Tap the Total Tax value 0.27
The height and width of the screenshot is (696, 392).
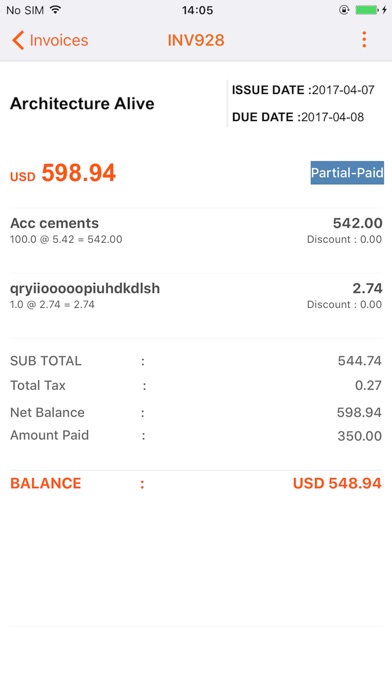click(368, 385)
